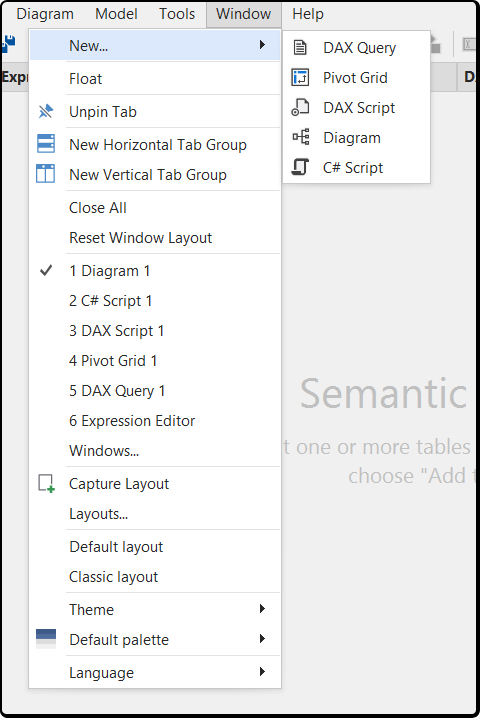Choose Unpin Tab menu entry
Viewport: 480px width, 718px height.
click(155, 112)
